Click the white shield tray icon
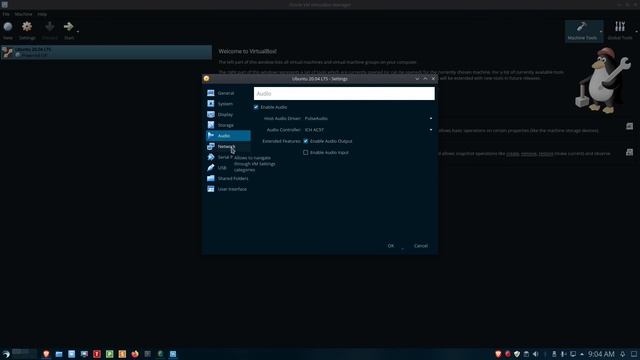The height and width of the screenshot is (360, 640). tap(517, 354)
